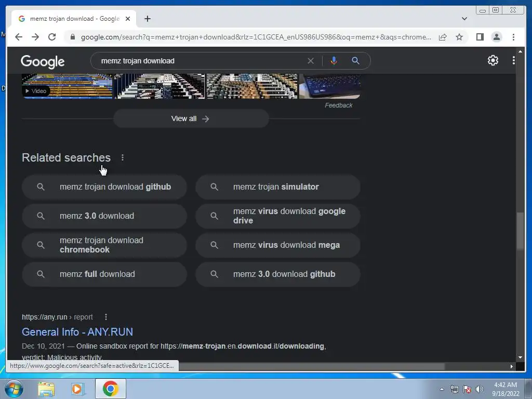Open Google apps dots menu
The image size is (532, 399).
[x=513, y=60]
